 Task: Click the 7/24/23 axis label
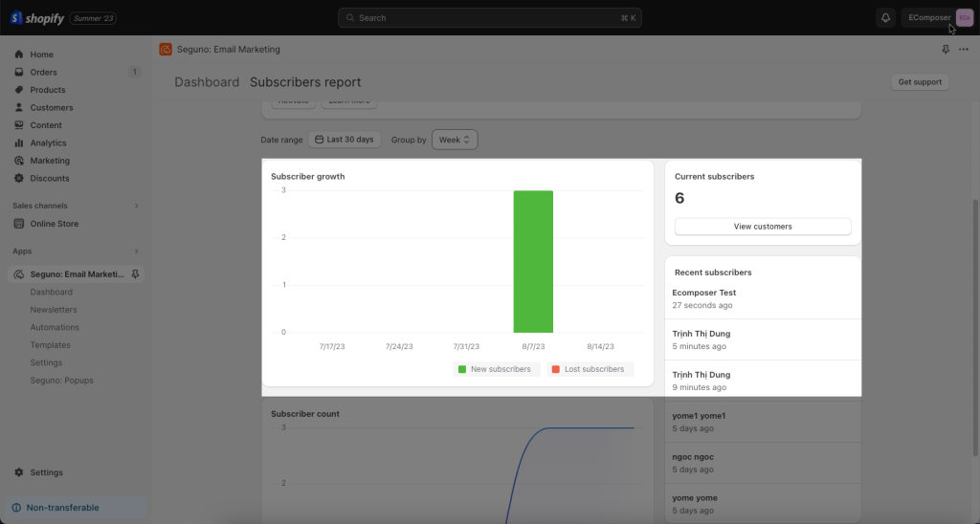point(399,347)
